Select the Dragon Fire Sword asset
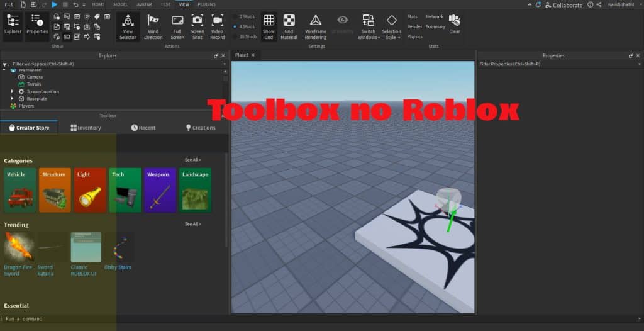Screen dimensions: 644x331 pos(19,254)
